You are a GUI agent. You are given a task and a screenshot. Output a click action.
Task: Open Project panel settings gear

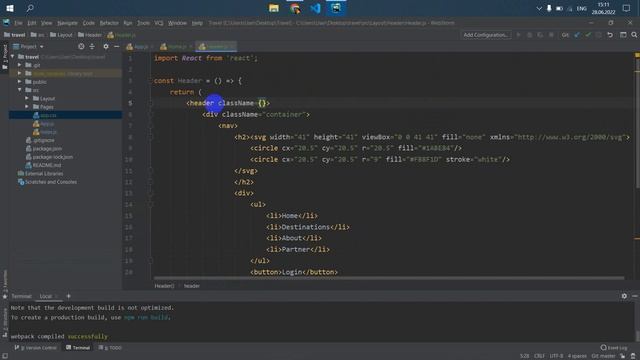[106, 47]
